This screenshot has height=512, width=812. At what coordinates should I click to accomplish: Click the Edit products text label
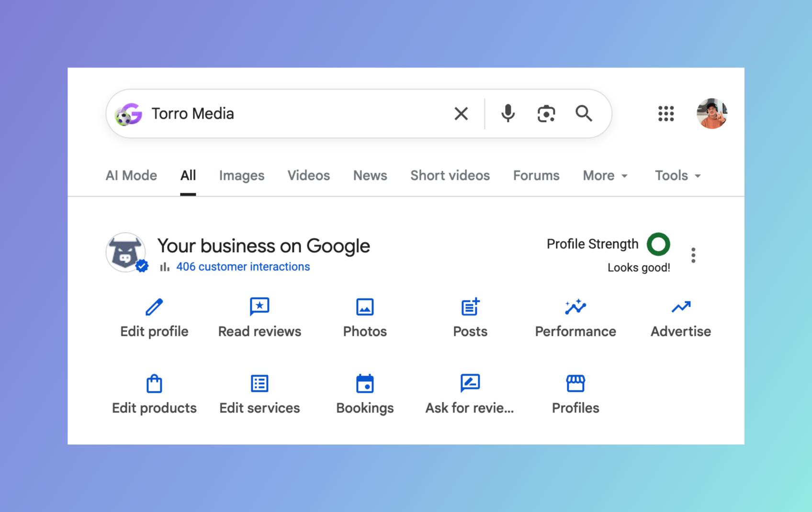pos(154,408)
